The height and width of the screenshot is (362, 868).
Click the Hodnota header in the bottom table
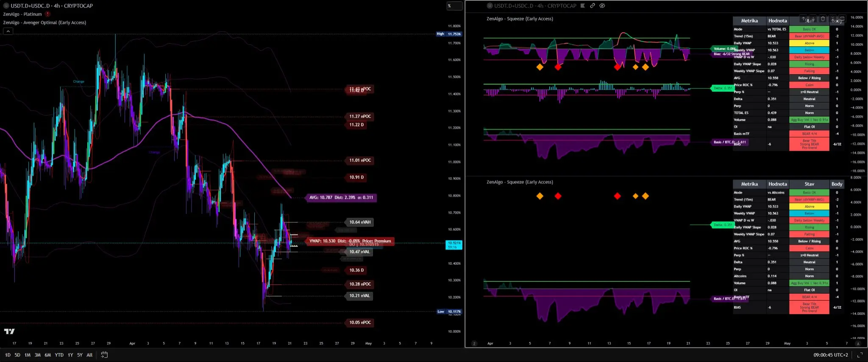tap(777, 184)
